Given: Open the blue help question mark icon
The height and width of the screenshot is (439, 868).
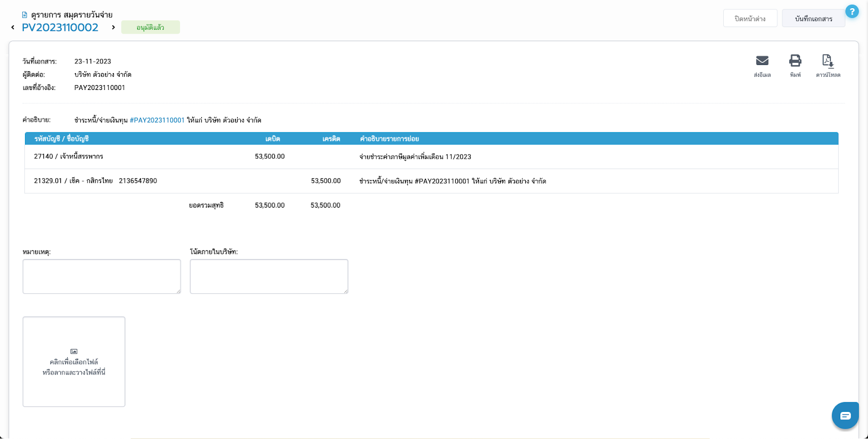Looking at the screenshot, I should pos(852,11).
